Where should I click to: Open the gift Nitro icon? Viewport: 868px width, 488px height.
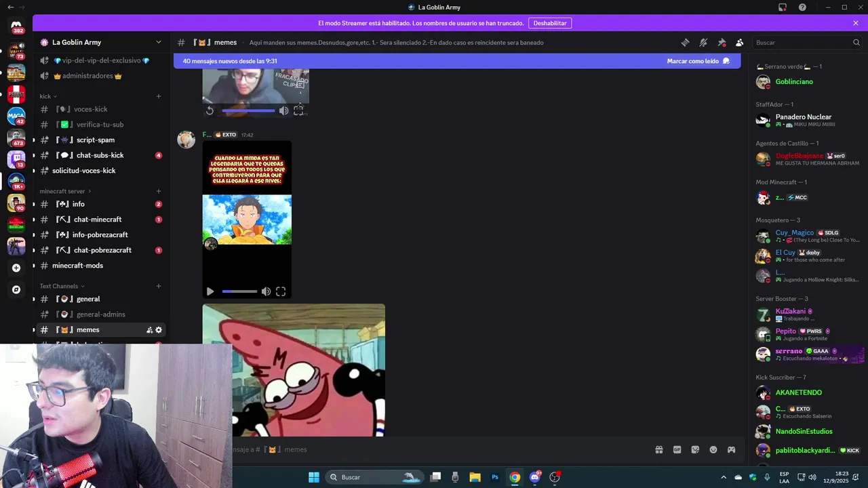pyautogui.click(x=658, y=449)
